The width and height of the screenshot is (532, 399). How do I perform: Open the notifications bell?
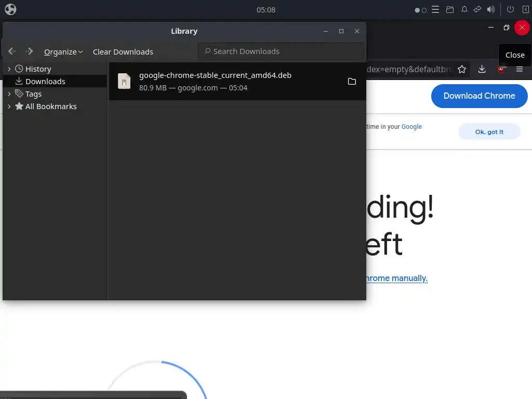(x=464, y=9)
